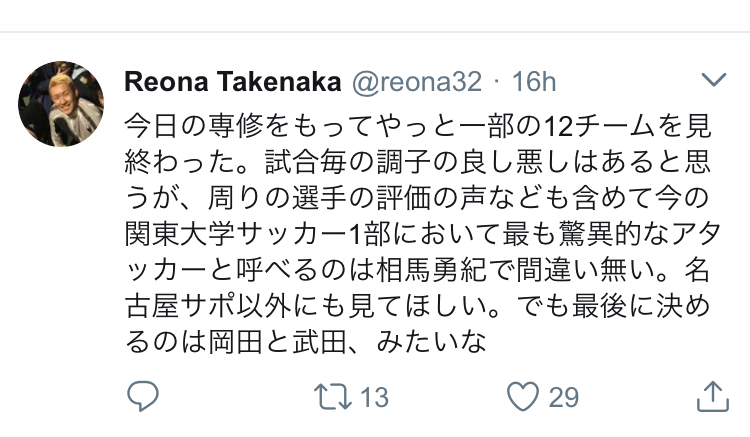
Task: Click the reply speech bubble icon
Action: pyautogui.click(x=143, y=396)
